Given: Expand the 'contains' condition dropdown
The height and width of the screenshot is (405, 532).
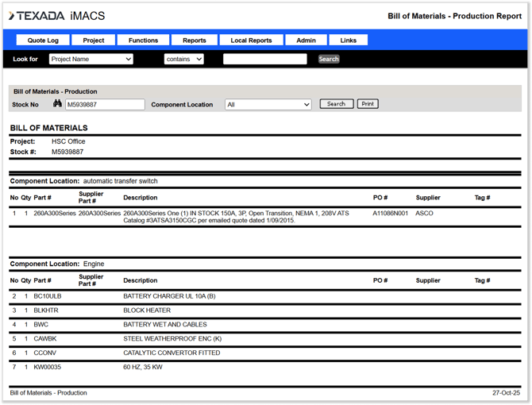Looking at the screenshot, I should (184, 59).
